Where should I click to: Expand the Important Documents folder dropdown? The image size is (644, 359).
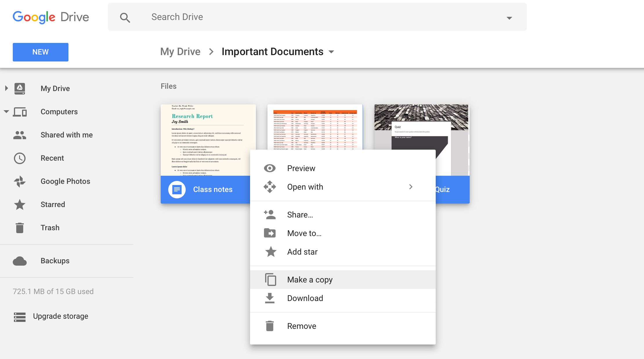[x=332, y=52]
